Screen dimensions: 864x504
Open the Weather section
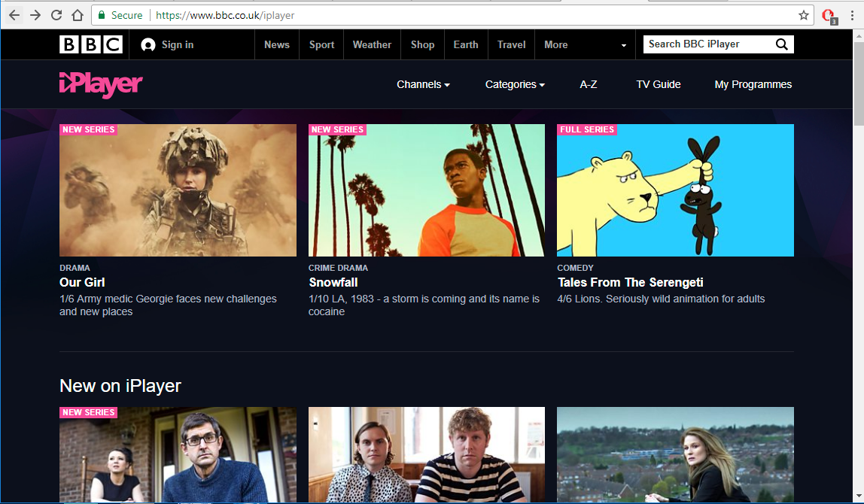tap(372, 44)
